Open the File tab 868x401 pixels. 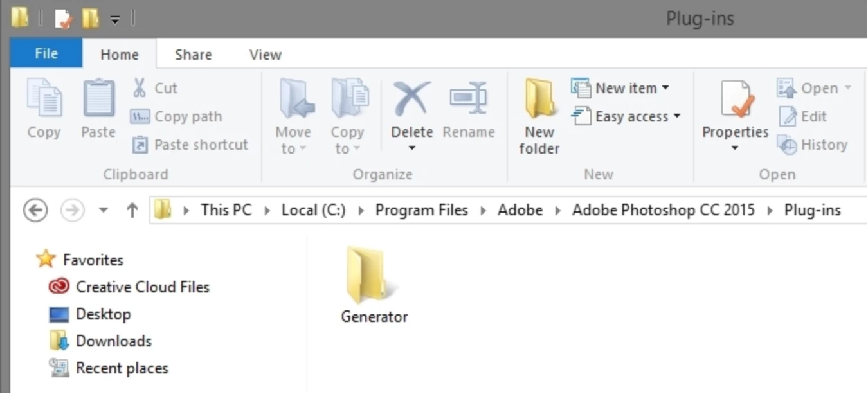coord(46,54)
